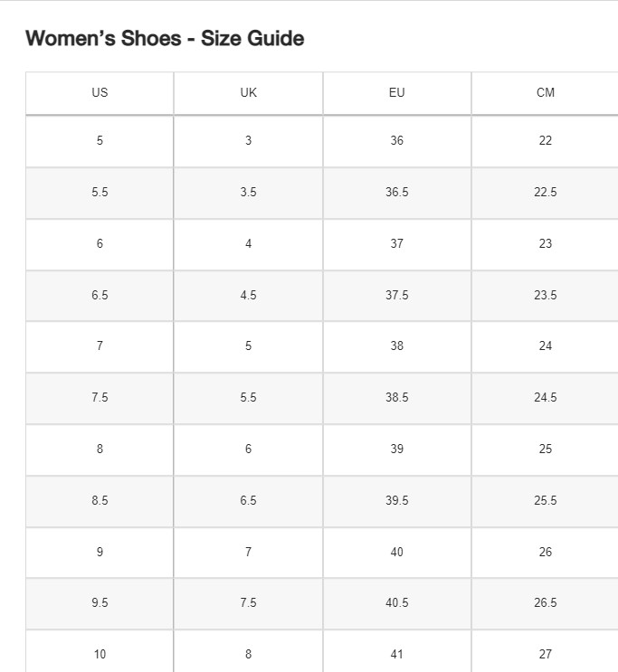Select US size 5 cell
This screenshot has height=672, width=618.
[100, 141]
